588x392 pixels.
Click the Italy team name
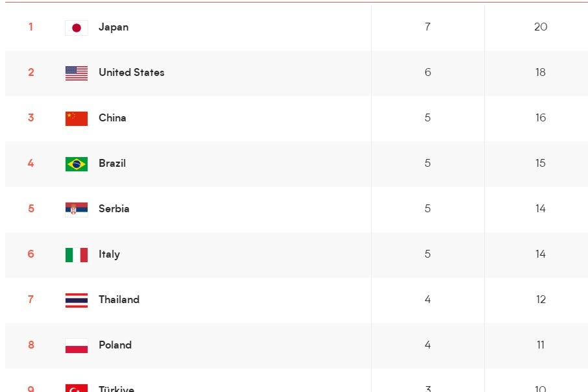point(109,254)
